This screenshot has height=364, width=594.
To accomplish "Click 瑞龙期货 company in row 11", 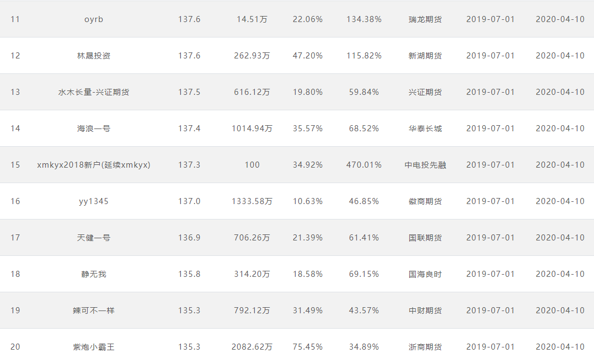I will [x=425, y=19].
